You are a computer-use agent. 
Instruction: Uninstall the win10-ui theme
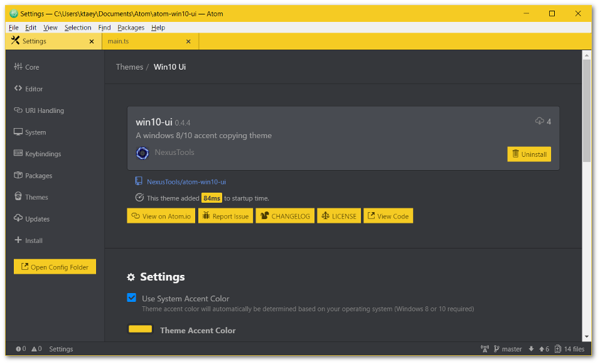click(x=529, y=154)
